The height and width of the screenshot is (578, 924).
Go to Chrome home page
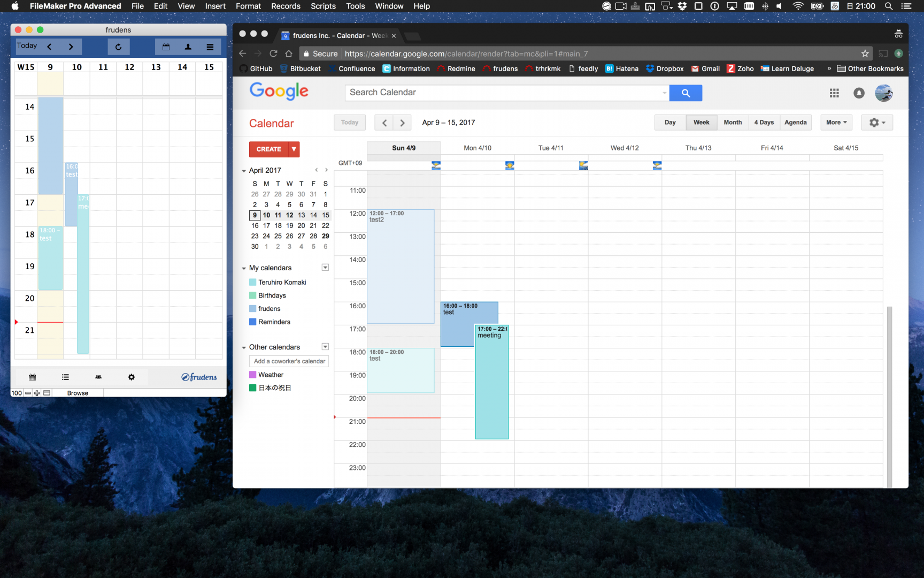pyautogui.click(x=289, y=54)
